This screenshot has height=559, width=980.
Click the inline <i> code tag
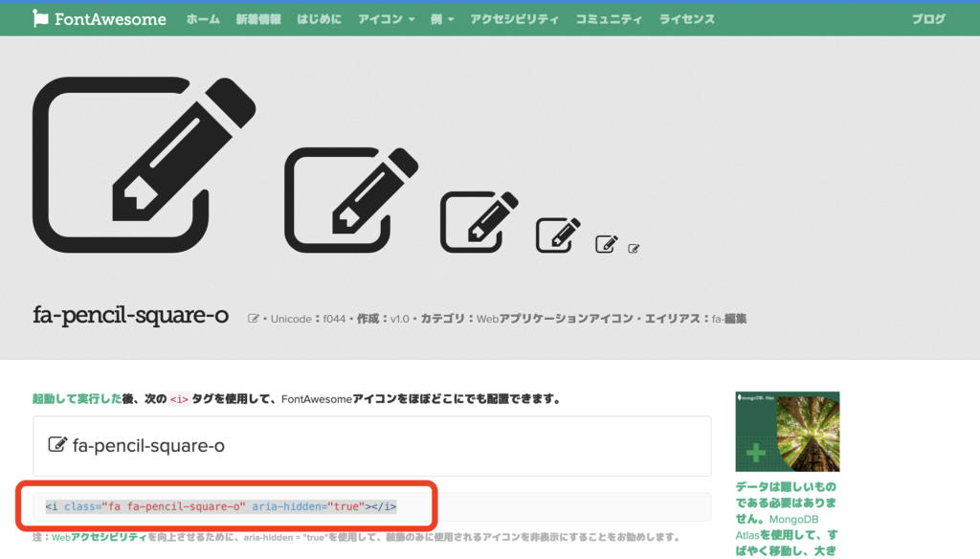pos(179,399)
